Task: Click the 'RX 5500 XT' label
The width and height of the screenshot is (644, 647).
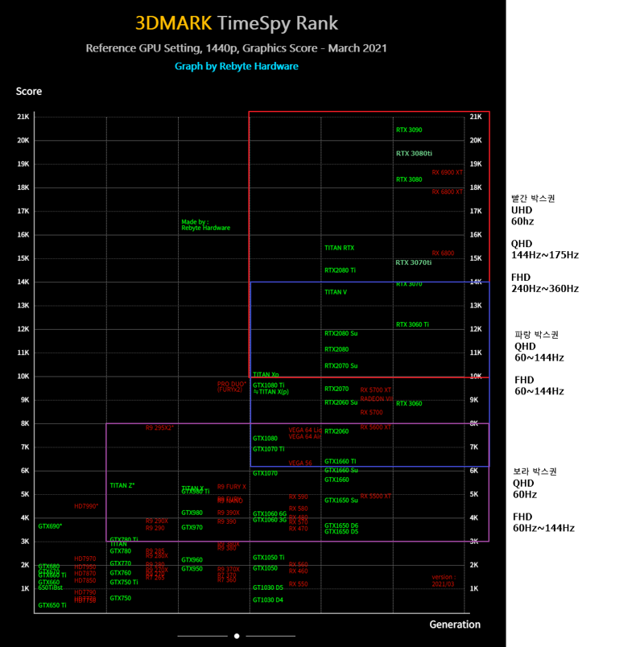Action: click(376, 497)
